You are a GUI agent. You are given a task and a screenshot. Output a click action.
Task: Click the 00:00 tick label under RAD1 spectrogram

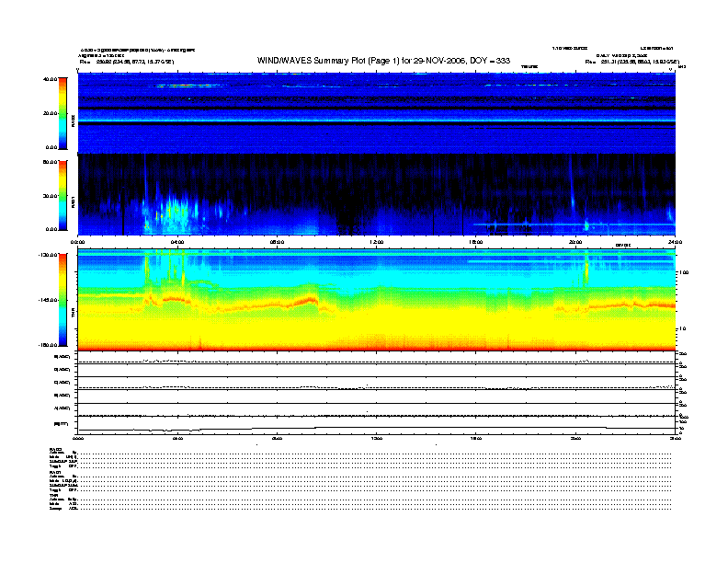point(77,242)
